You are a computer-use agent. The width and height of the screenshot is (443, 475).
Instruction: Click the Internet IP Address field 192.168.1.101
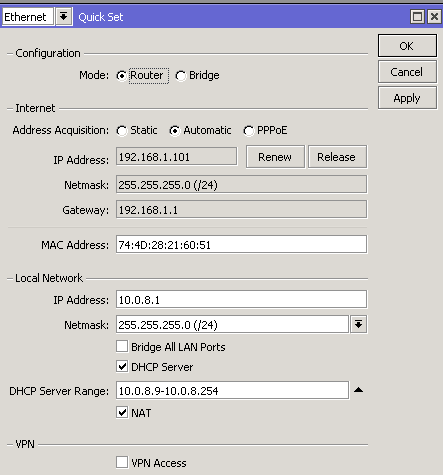(x=176, y=157)
